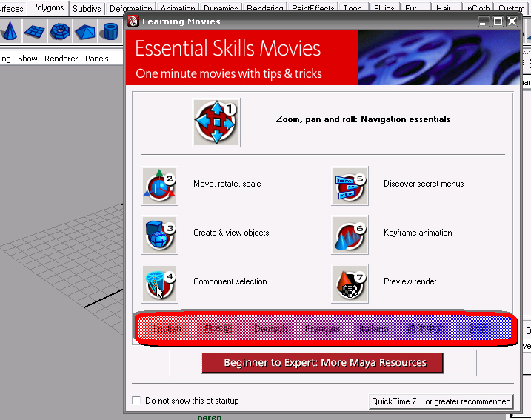This screenshot has height=420, width=531.
Task: Select English language option
Action: tap(167, 329)
